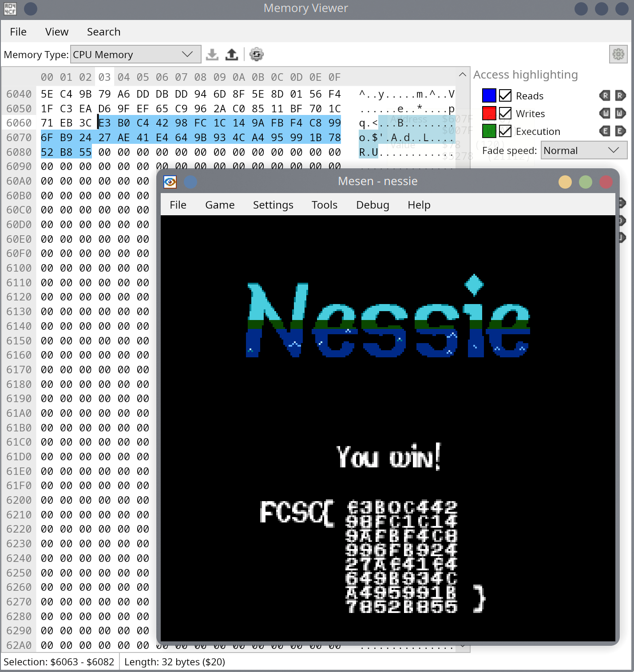Screen dimensions: 634x672
Task: Click the hex view scroll-up arrow
Action: point(463,74)
